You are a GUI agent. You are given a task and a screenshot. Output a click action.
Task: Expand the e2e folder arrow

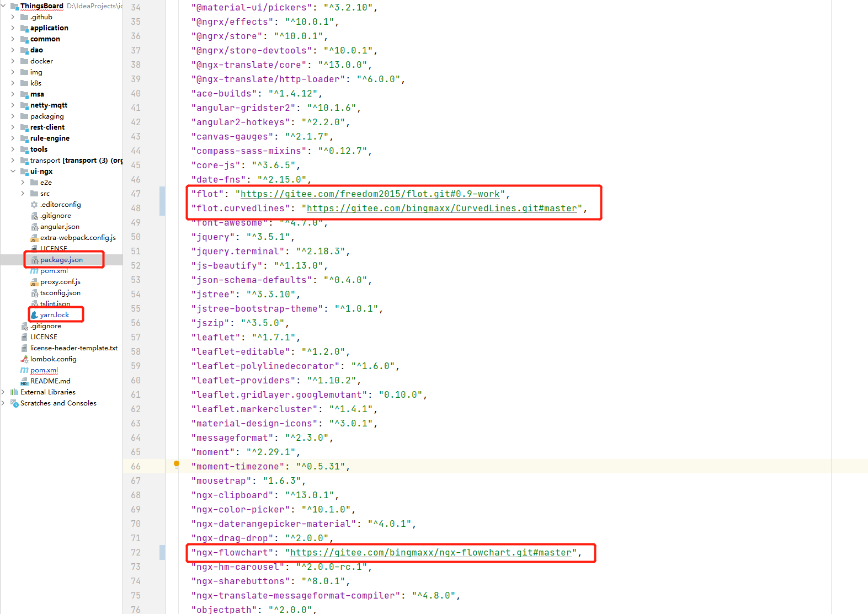click(x=23, y=183)
